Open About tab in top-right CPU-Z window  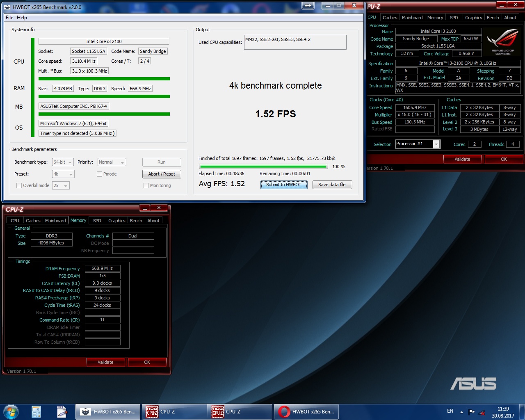pos(510,18)
